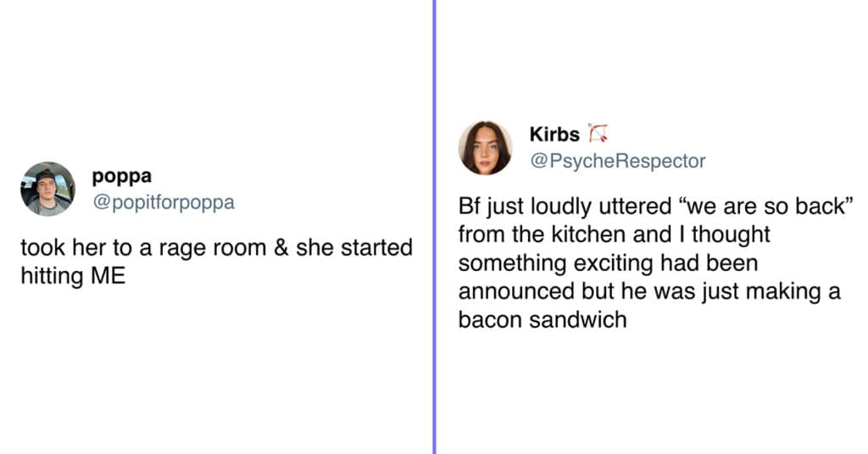Image resolution: width=868 pixels, height=454 pixels.
Task: Click "Bf" at the start of Kirbs' tweet
Action: click(470, 207)
